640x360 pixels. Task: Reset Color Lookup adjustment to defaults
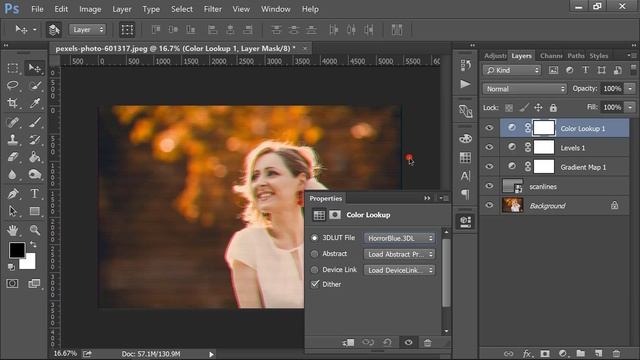click(x=387, y=342)
